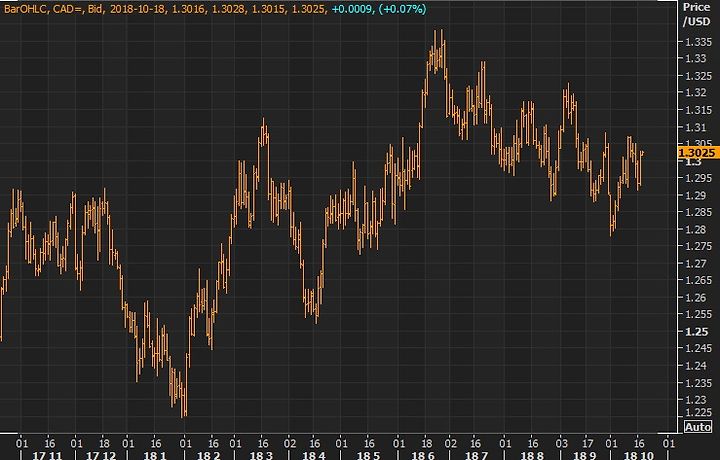Click the Price /USD axis title
This screenshot has width=720, height=460.
click(x=697, y=14)
